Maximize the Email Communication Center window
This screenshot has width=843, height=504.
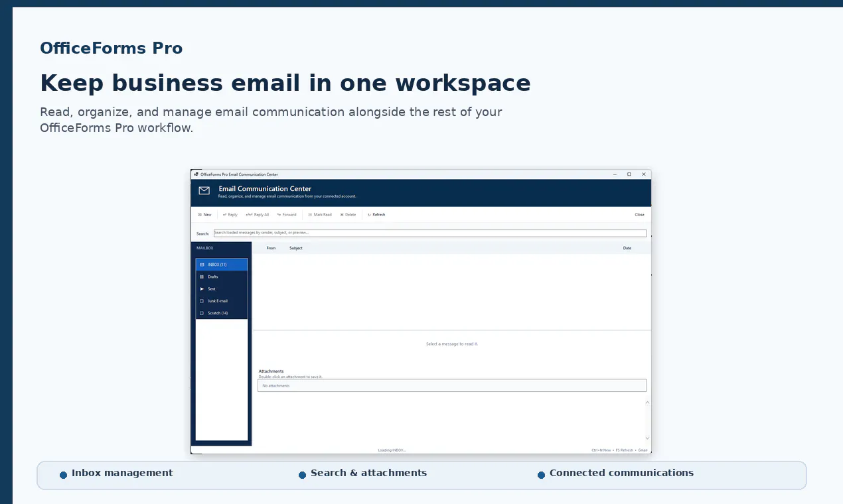click(629, 174)
